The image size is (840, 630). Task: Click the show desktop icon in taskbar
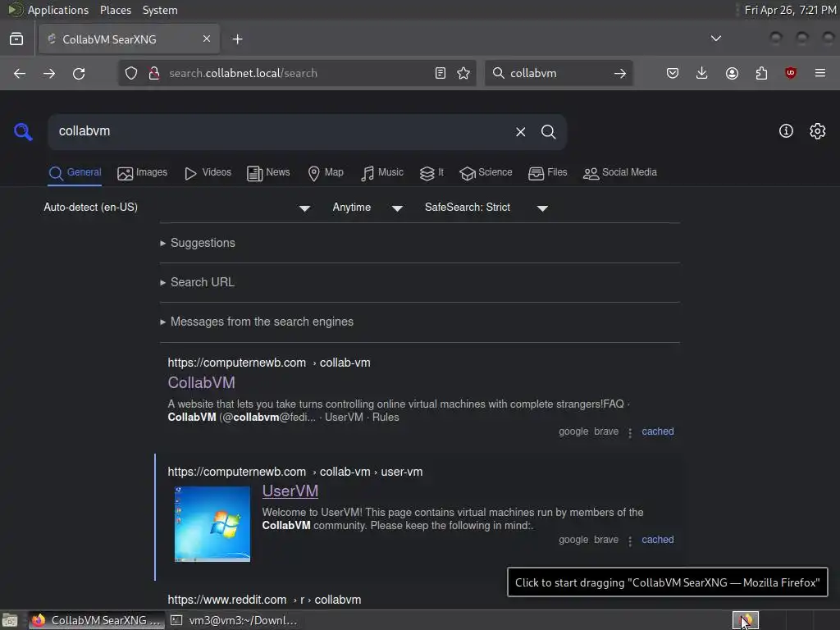coord(10,620)
